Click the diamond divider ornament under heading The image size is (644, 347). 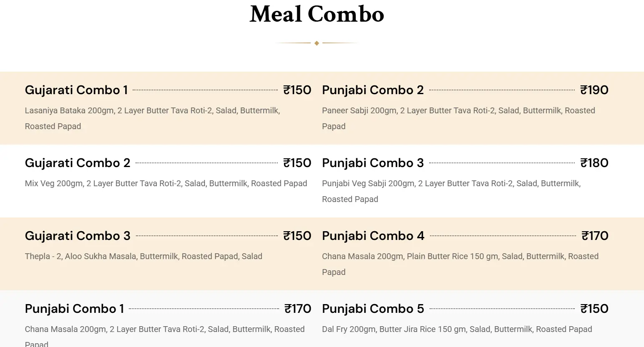(x=317, y=43)
